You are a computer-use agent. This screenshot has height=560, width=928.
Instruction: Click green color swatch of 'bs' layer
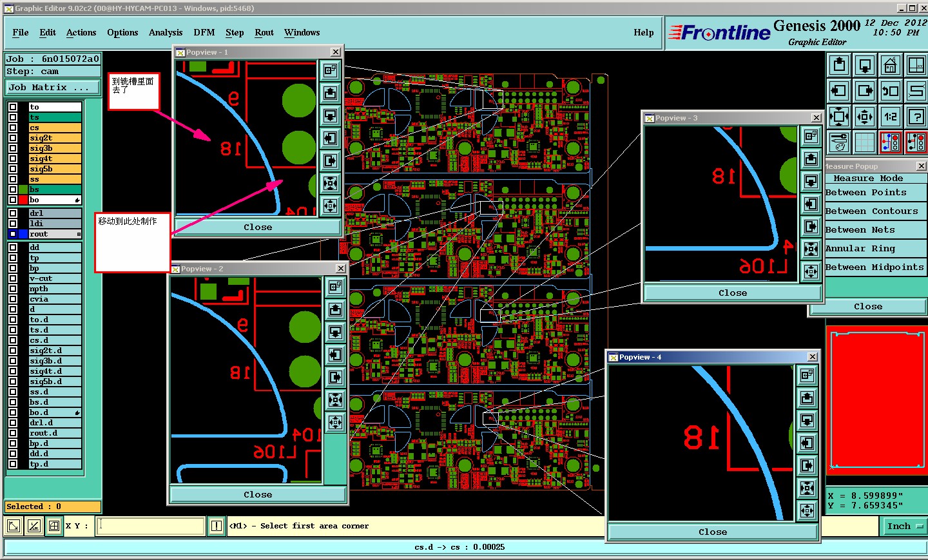pyautogui.click(x=23, y=189)
